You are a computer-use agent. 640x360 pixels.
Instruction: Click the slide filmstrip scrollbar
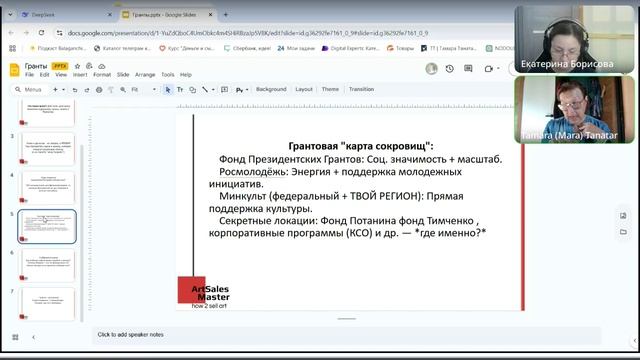pos(82,233)
